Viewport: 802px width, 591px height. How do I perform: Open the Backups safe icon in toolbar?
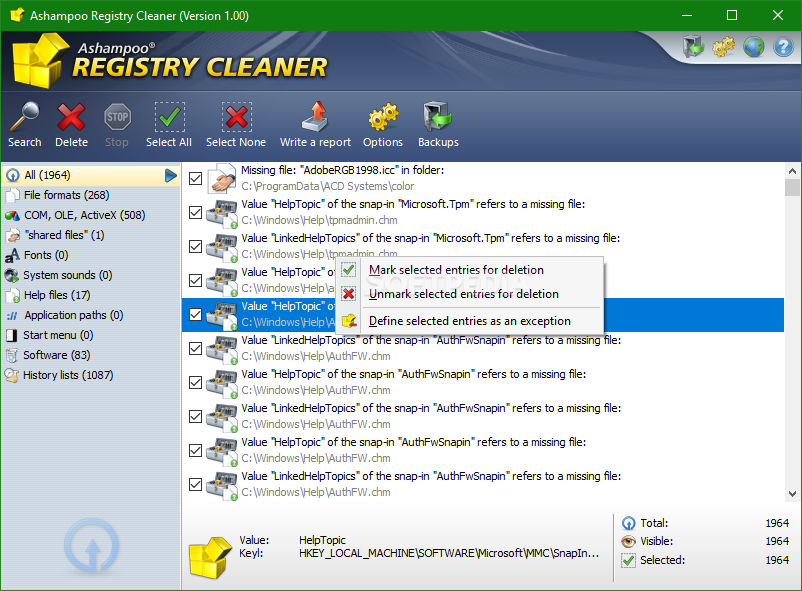(x=438, y=125)
